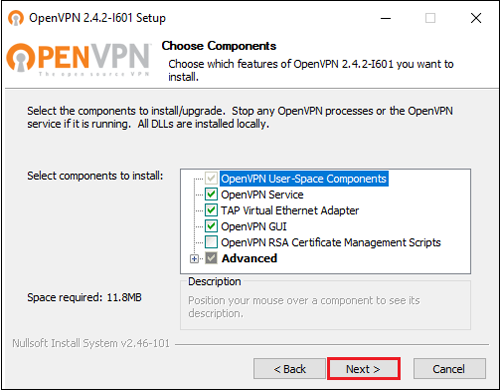Select the OpenVPN GUI row label
Image resolution: width=500 pixels, height=390 pixels.
(x=254, y=227)
